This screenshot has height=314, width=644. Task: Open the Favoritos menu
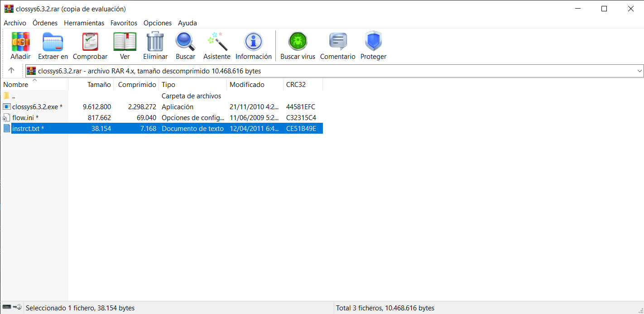(x=124, y=23)
